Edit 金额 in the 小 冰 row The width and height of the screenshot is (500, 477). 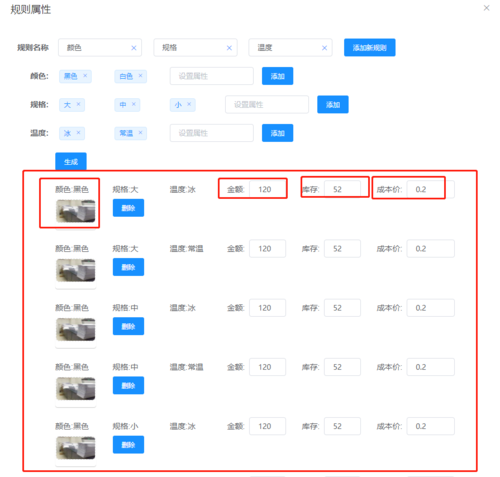pos(267,426)
